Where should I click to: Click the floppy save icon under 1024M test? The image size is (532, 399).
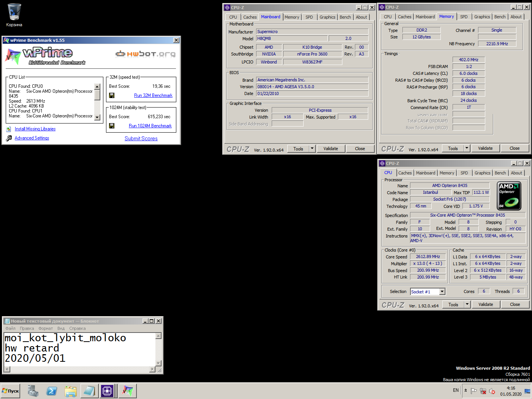click(112, 126)
